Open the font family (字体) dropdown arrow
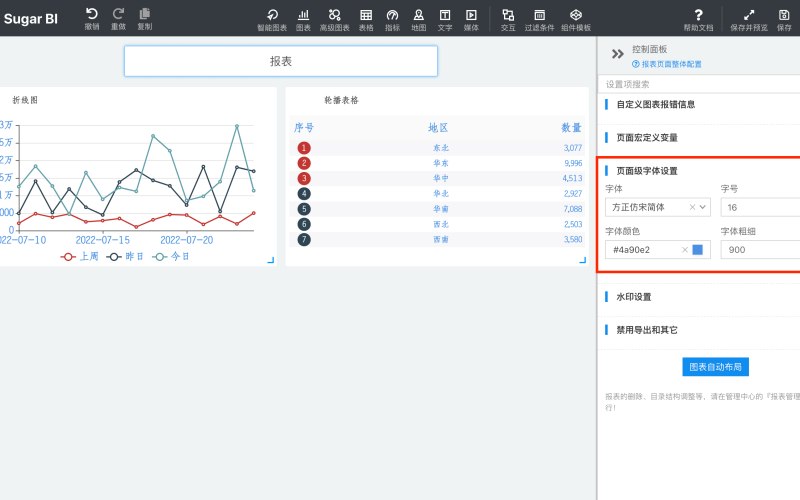This screenshot has height=500, width=800. click(703, 207)
